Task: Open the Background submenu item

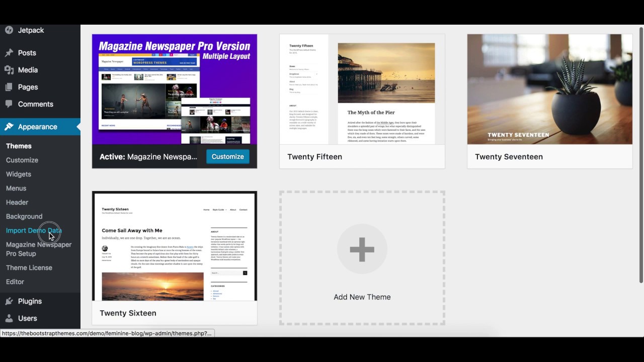Action: pyautogui.click(x=24, y=216)
